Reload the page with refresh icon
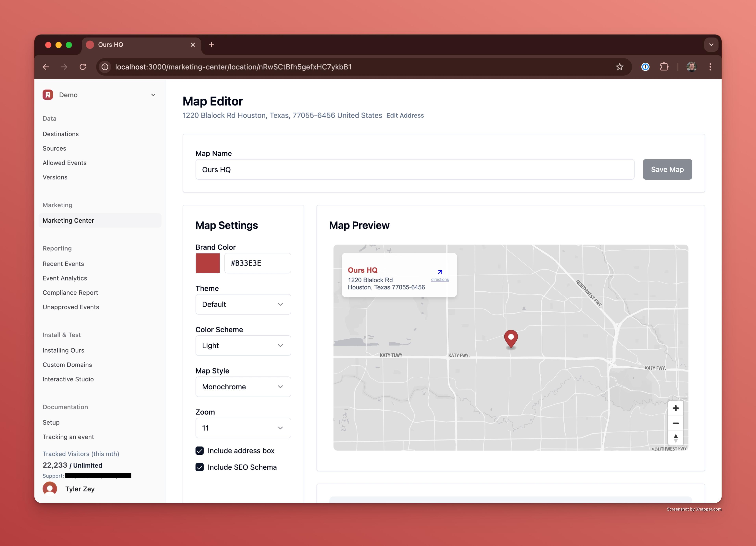 point(83,67)
